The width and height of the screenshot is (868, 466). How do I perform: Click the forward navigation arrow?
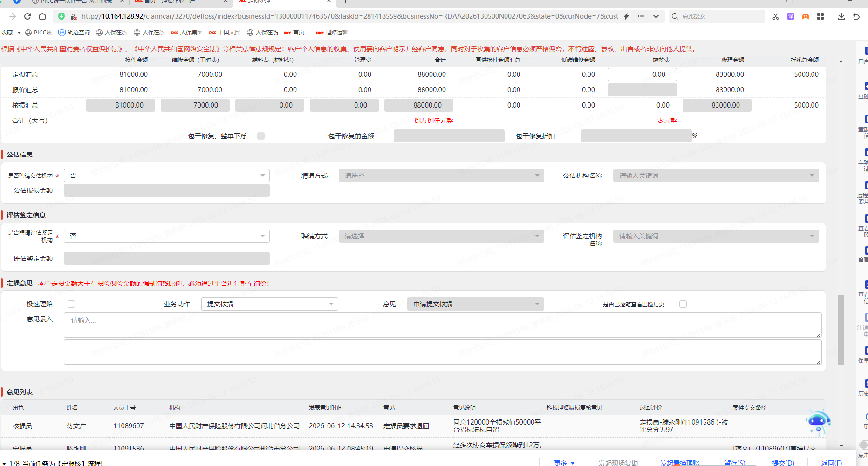(13, 16)
